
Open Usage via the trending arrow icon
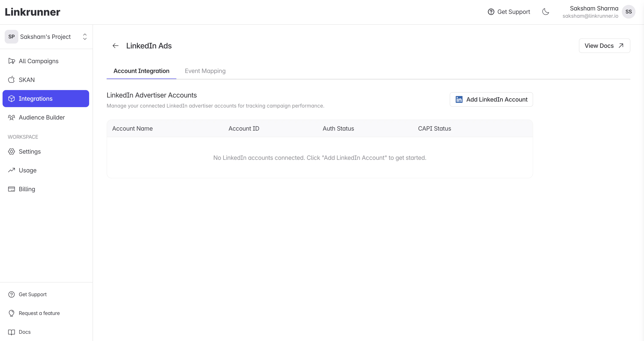point(12,170)
